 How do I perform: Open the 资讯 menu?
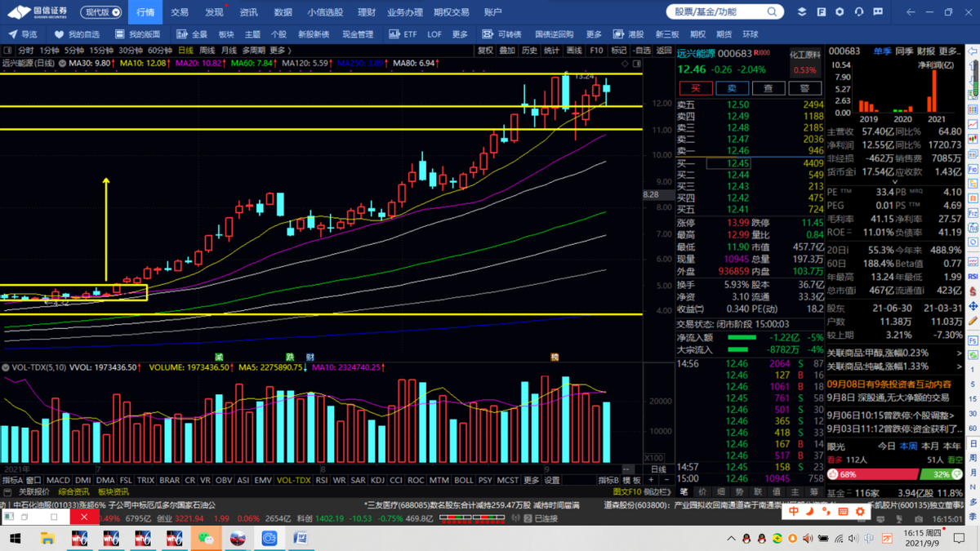tap(248, 12)
